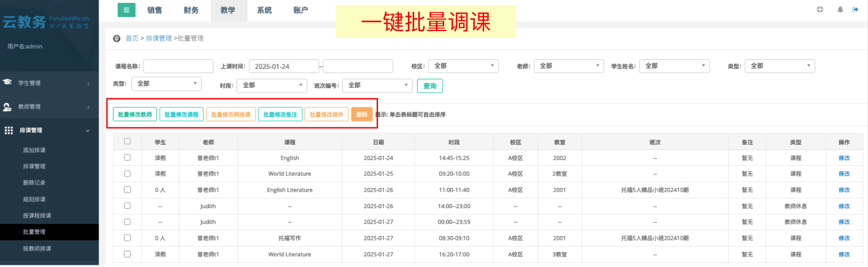Sort table by 校区 column header
The height and width of the screenshot is (267, 868).
tap(515, 142)
